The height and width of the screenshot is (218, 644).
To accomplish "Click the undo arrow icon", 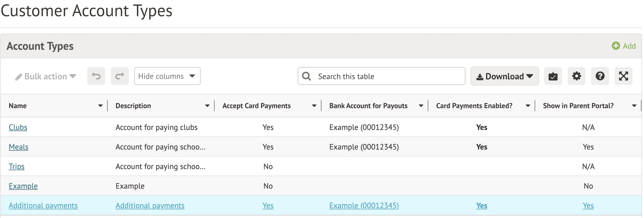I will pyautogui.click(x=96, y=76).
